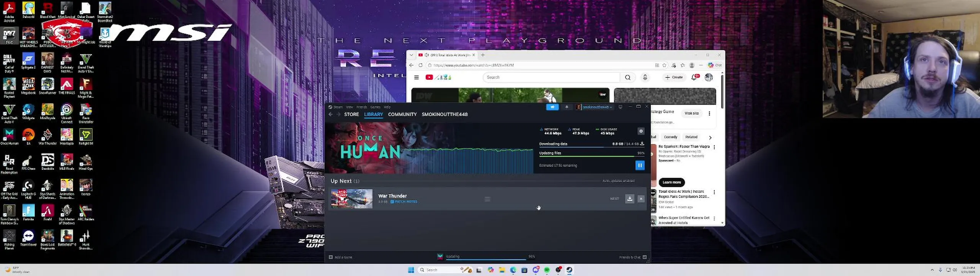Open Windows Start menu
The image size is (980, 276).
[411, 270]
